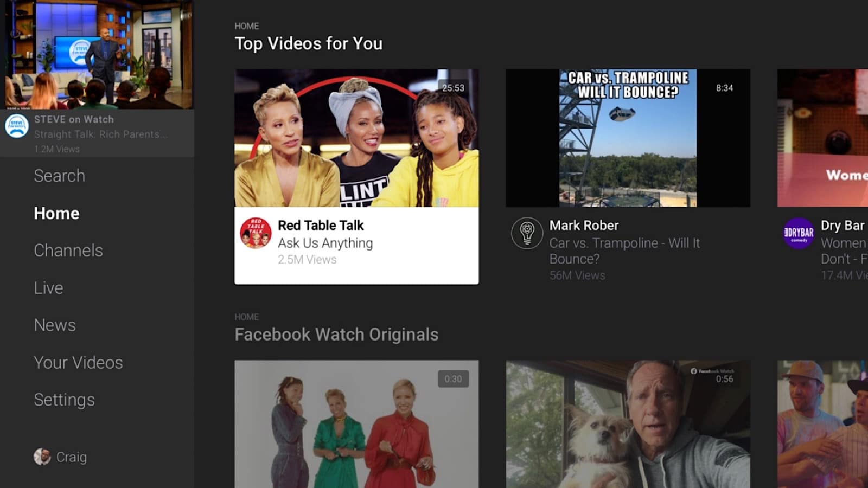Play the Red Table Talk video thumbnail

click(356, 138)
